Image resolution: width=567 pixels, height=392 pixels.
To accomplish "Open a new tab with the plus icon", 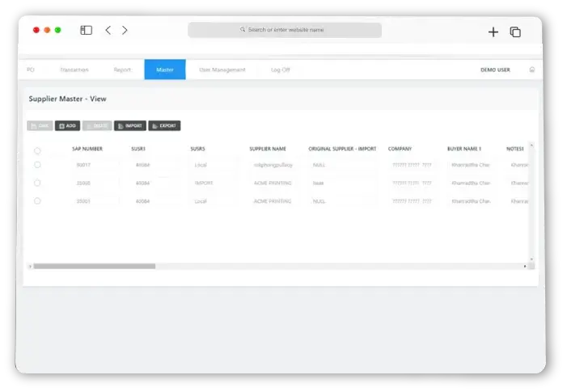I will 493,32.
